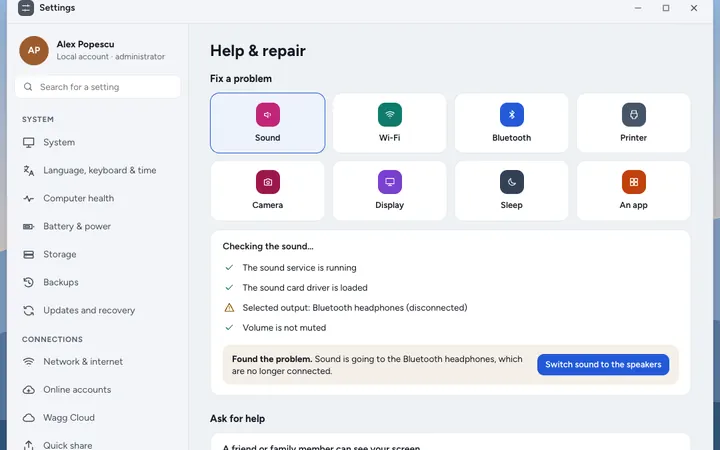Image resolution: width=720 pixels, height=450 pixels.
Task: Click the 'Help & repair' page title
Action: [x=258, y=51]
